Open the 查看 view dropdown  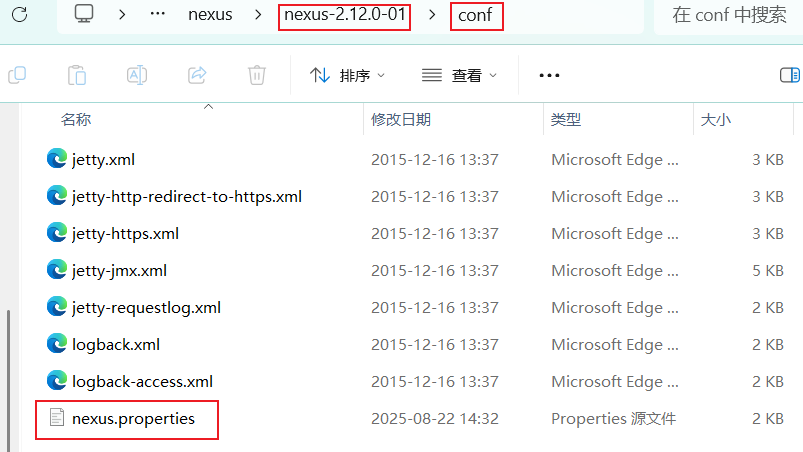[459, 75]
